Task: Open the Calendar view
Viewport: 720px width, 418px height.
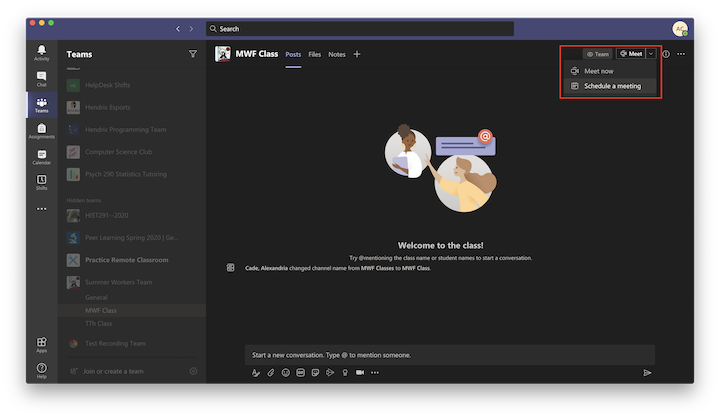Action: point(41,157)
